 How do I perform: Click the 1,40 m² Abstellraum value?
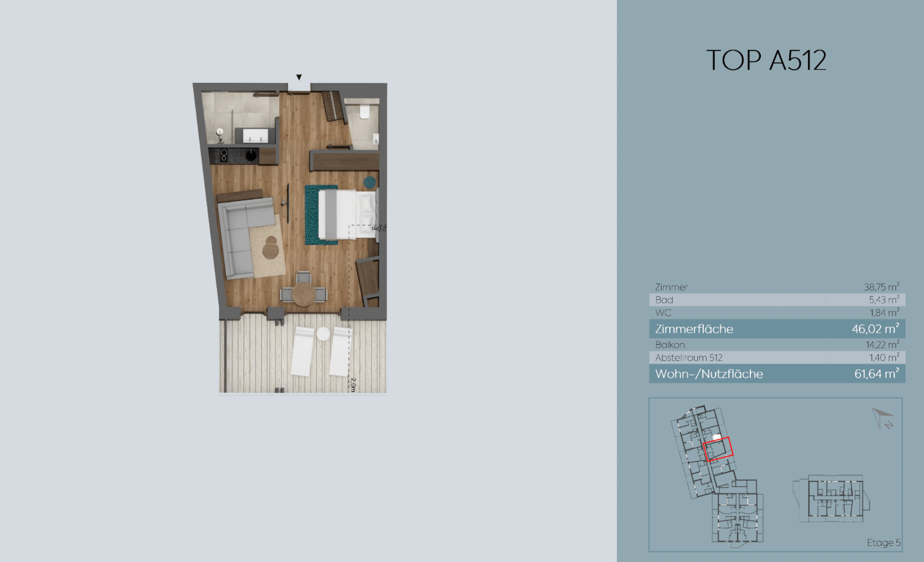pyautogui.click(x=884, y=358)
